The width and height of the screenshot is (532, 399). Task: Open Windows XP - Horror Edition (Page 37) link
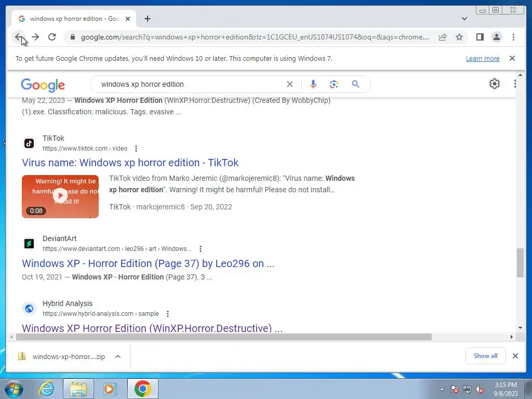click(148, 263)
